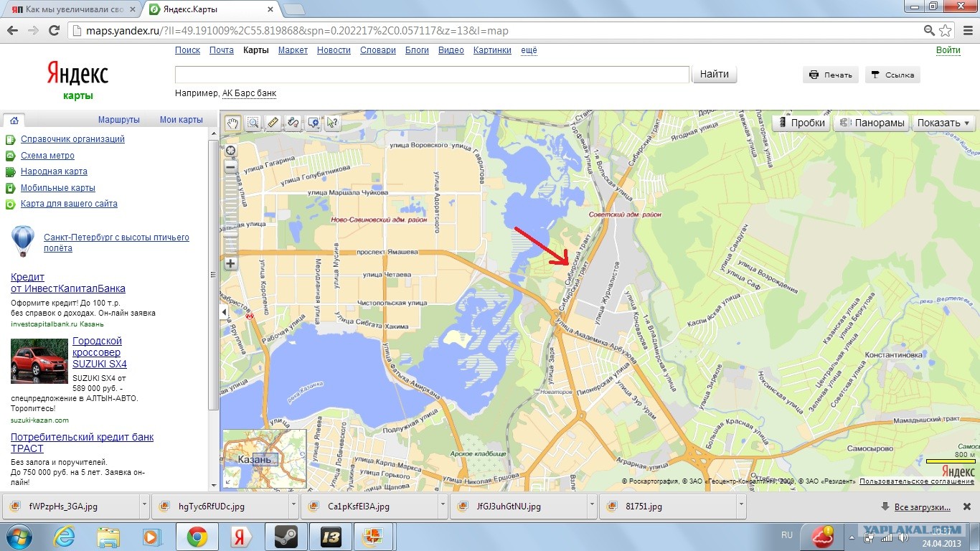Open the Народная карта link
Image resolution: width=980 pixels, height=551 pixels.
coord(54,171)
